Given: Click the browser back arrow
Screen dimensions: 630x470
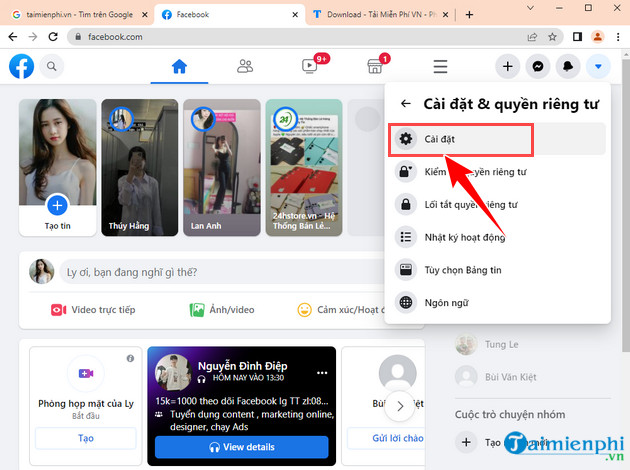Looking at the screenshot, I should [13, 37].
